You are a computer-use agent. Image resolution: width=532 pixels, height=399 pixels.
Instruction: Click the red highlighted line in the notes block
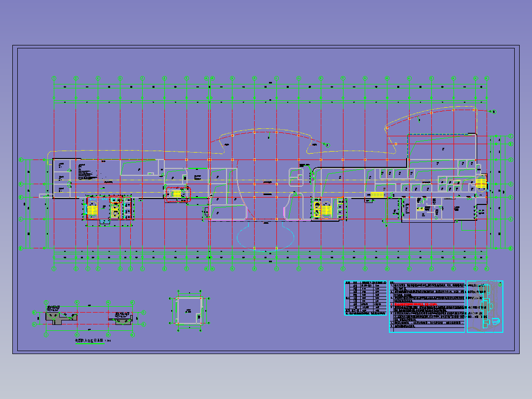tap(415, 305)
